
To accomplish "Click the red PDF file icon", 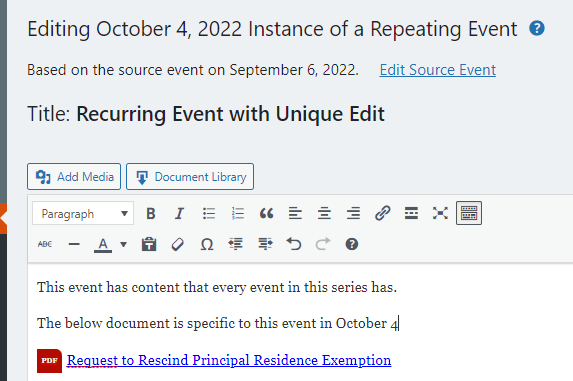I will click(49, 361).
